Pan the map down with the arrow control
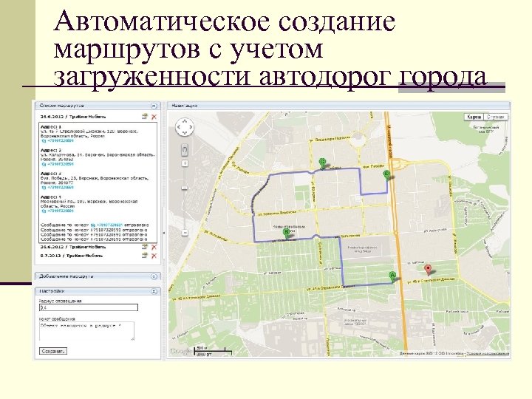Image resolution: width=532 pixels, height=399 pixels. pyautogui.click(x=184, y=133)
